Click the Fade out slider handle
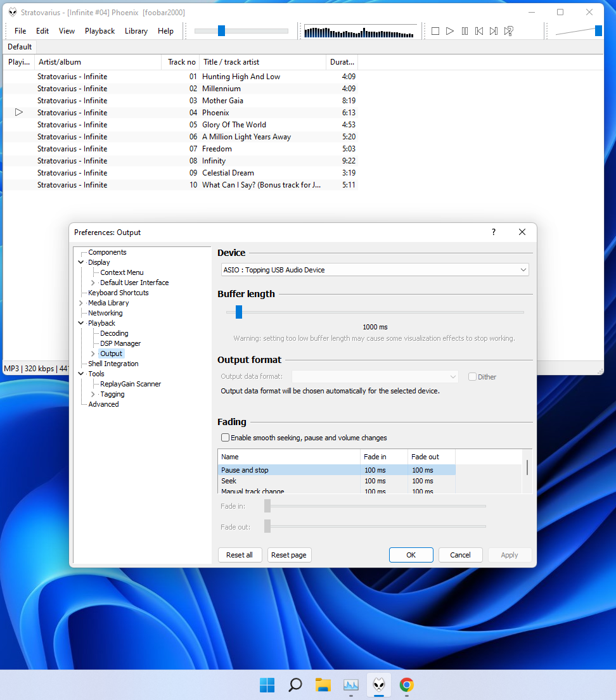The width and height of the screenshot is (616, 700). click(x=267, y=526)
